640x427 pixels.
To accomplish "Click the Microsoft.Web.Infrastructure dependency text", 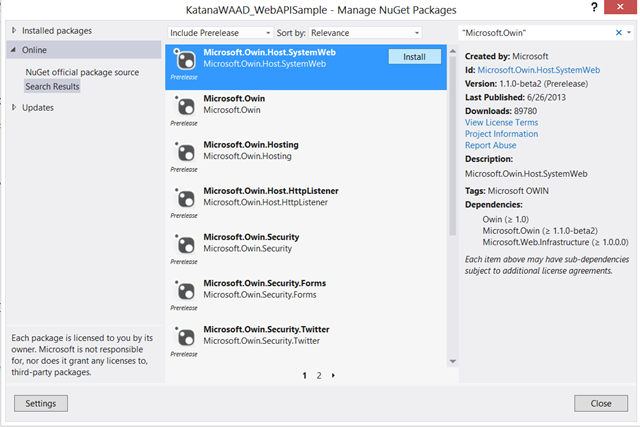I will pos(555,242).
